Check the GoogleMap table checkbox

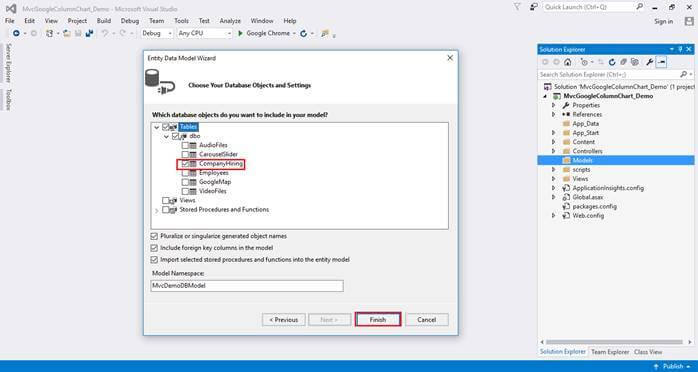click(185, 182)
